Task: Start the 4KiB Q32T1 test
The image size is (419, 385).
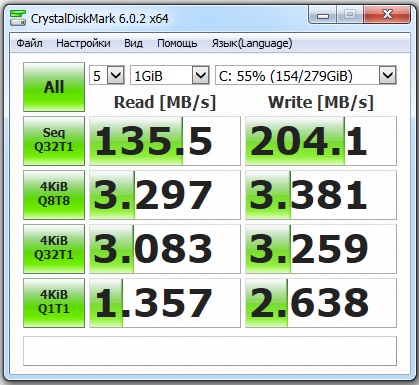Action: [x=54, y=249]
